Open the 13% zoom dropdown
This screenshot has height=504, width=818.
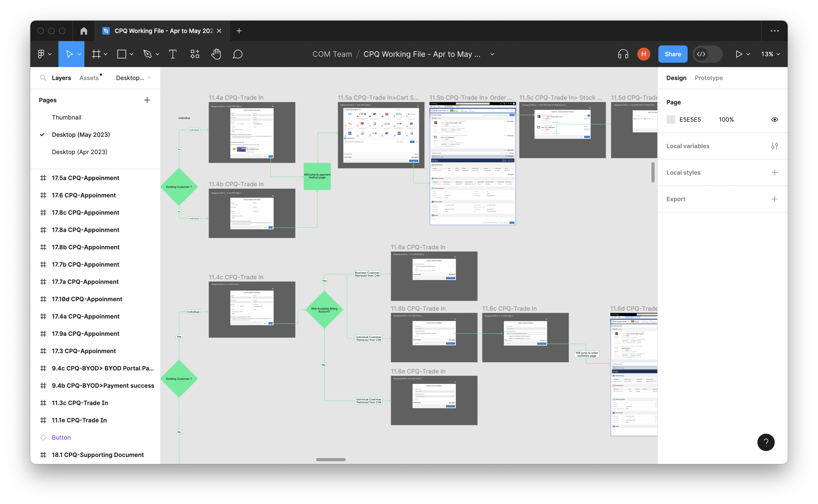pyautogui.click(x=770, y=54)
